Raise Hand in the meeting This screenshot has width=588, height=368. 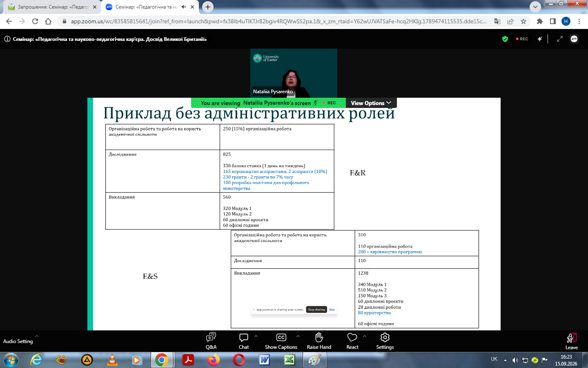[x=319, y=341]
